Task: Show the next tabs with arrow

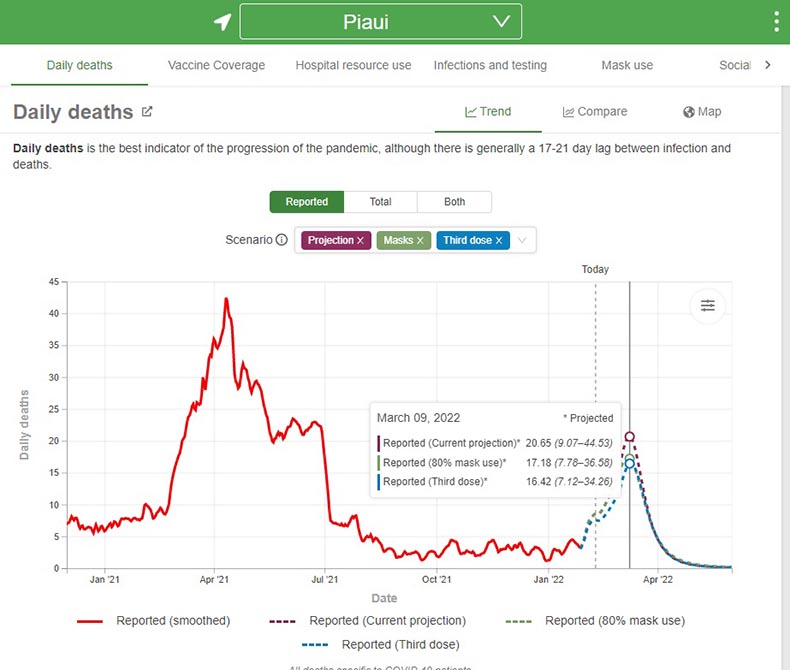Action: coord(767,64)
